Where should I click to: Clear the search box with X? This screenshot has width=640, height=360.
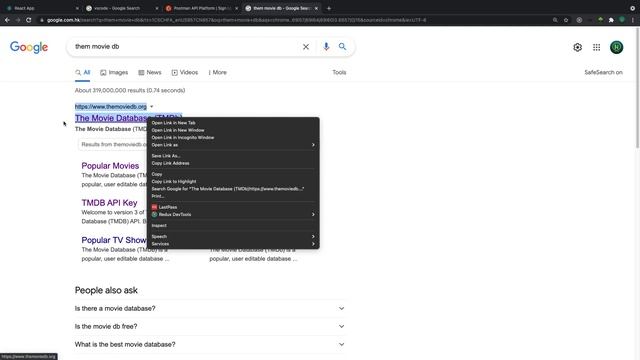(x=306, y=47)
